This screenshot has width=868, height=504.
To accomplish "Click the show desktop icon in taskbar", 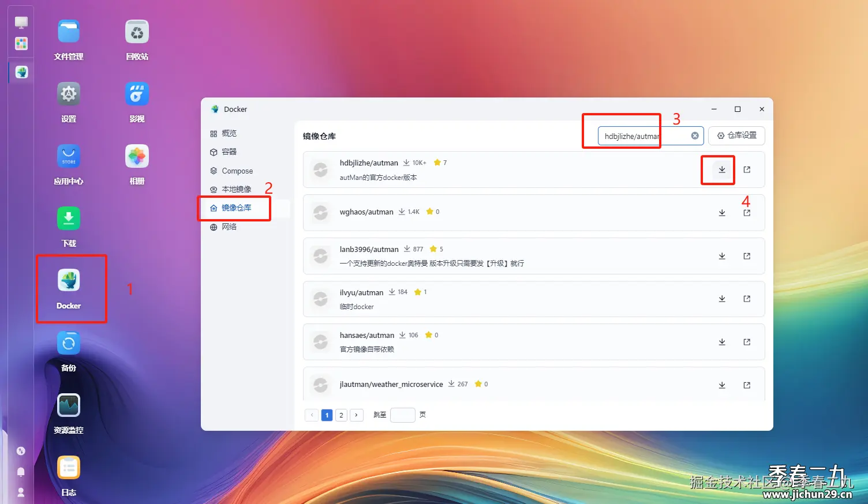I will coord(21,22).
